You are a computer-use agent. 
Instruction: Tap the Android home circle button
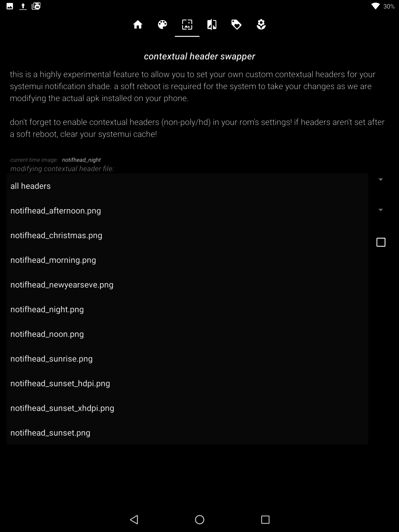tap(199, 519)
